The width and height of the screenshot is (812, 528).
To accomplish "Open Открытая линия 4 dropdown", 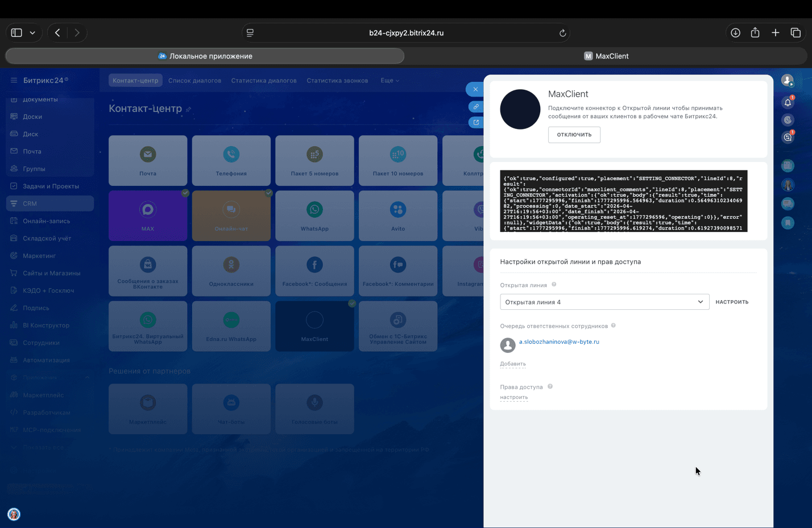I will click(604, 302).
